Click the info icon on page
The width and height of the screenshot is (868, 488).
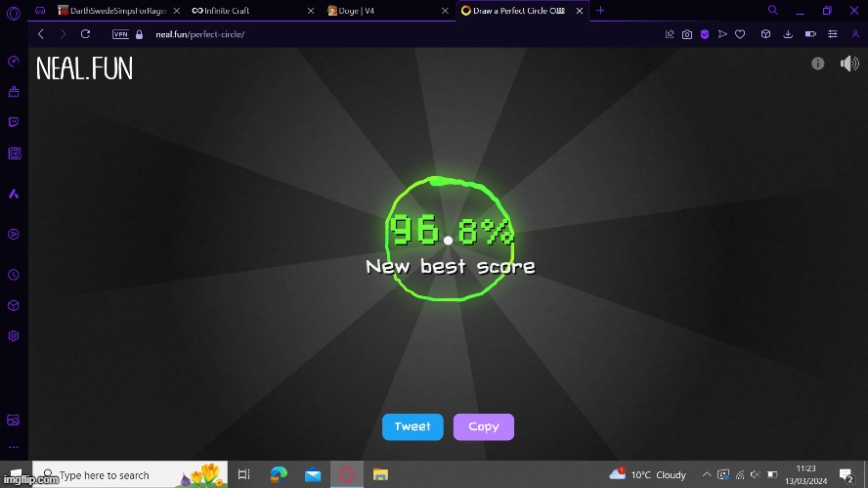point(818,64)
